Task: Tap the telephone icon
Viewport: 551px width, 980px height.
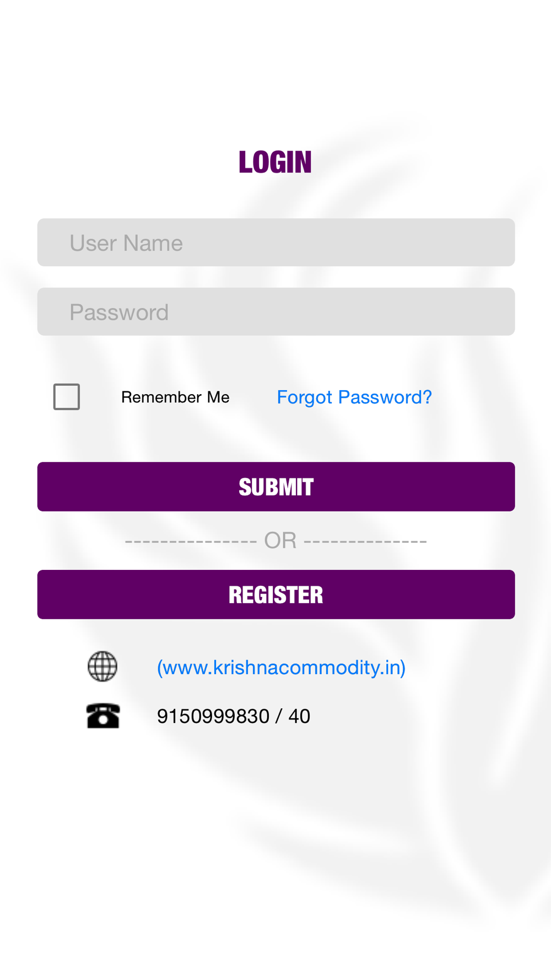Action: (x=103, y=716)
